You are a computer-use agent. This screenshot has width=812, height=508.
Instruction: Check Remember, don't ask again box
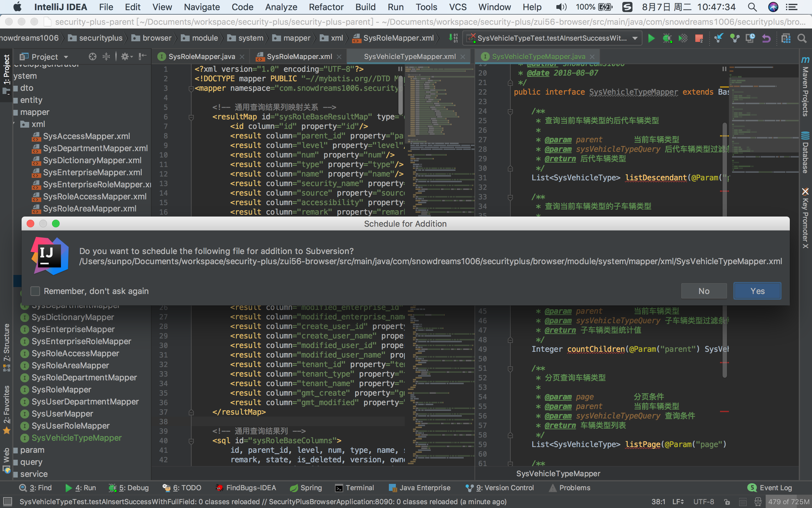point(35,291)
